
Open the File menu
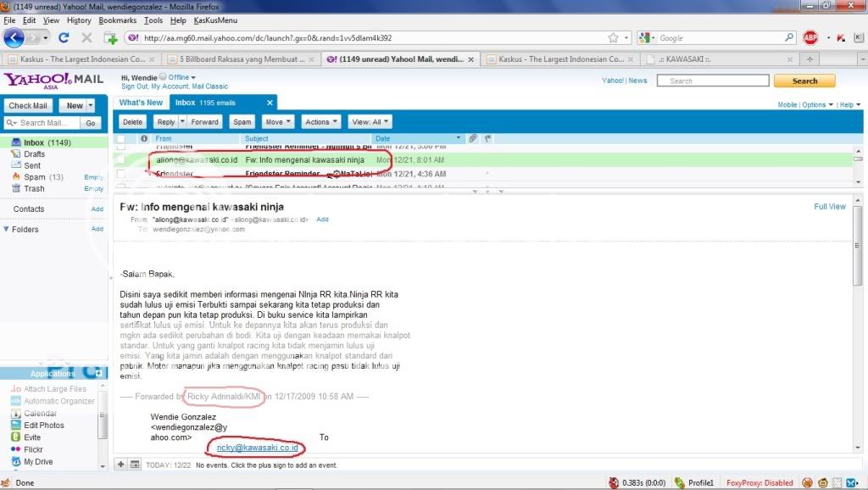[x=9, y=20]
